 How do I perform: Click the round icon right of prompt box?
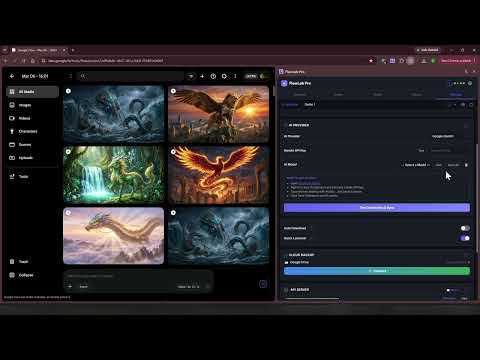(263, 284)
